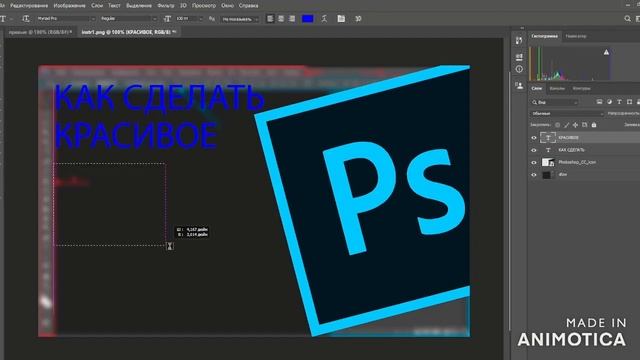Hide the Photoshop_CC_icon layer
The image size is (640, 360).
point(533,162)
